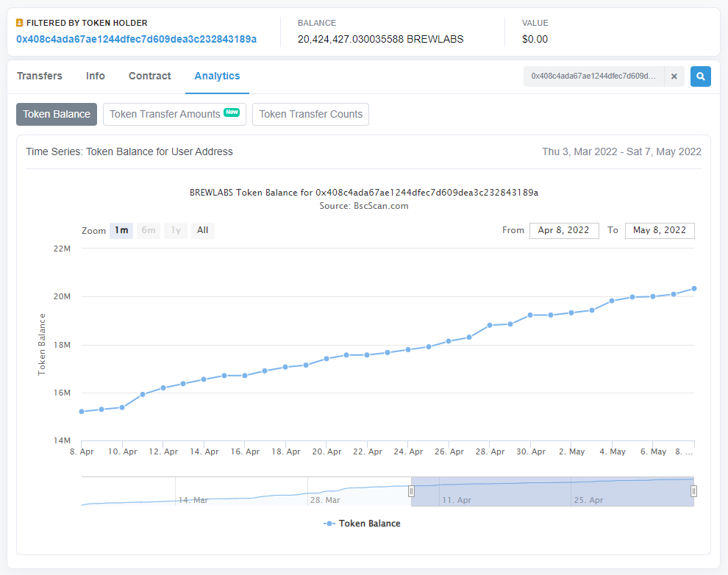The image size is (728, 575).
Task: Set chart zoom to 1y
Action: pos(176,231)
